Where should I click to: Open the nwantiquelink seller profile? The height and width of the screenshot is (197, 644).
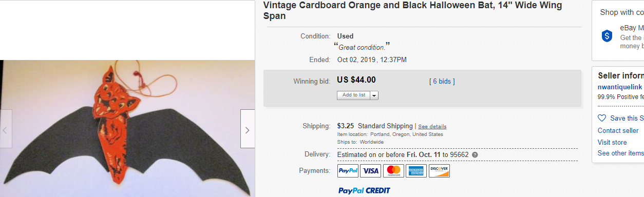point(620,87)
